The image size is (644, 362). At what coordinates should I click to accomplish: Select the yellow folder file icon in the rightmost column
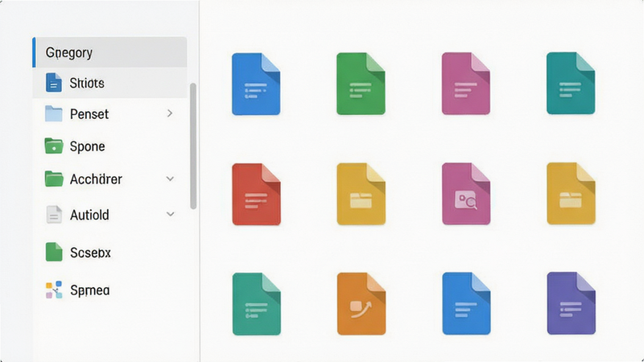point(571,193)
